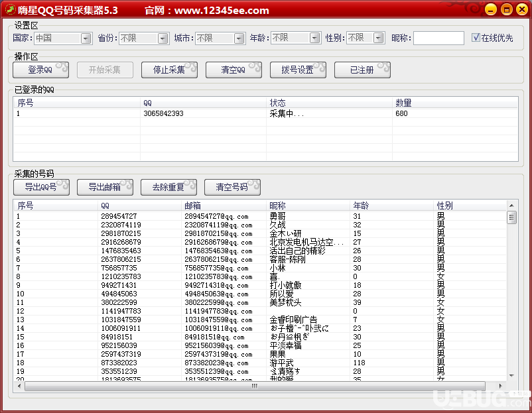
Task: Click nickname 打小就傲
Action: click(285, 285)
